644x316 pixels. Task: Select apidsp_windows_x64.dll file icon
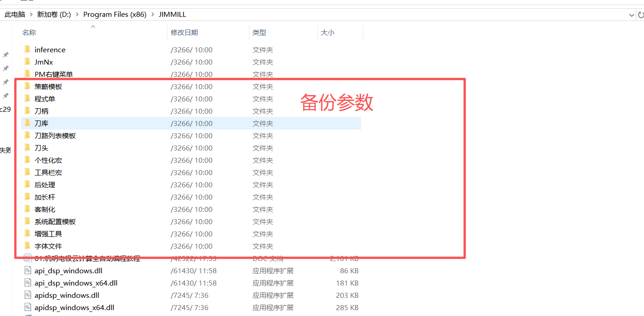point(27,307)
